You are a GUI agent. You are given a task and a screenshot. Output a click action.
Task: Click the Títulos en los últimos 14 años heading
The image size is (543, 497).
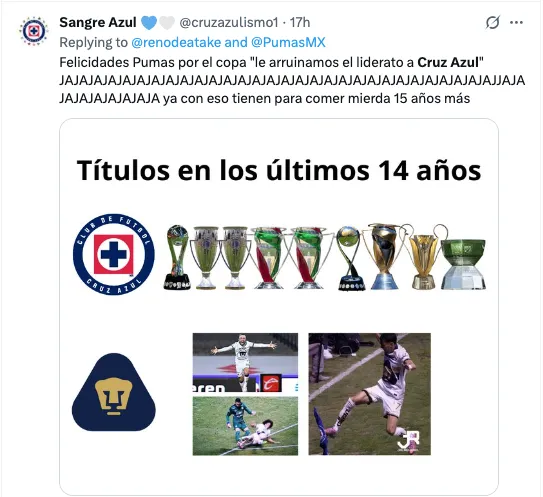279,170
